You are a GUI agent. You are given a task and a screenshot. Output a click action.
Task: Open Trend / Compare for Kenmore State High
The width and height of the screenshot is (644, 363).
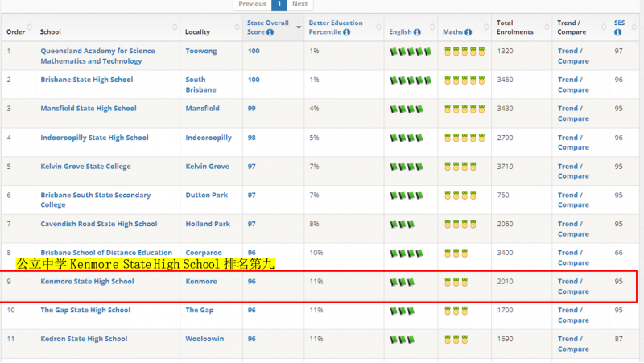pos(573,287)
